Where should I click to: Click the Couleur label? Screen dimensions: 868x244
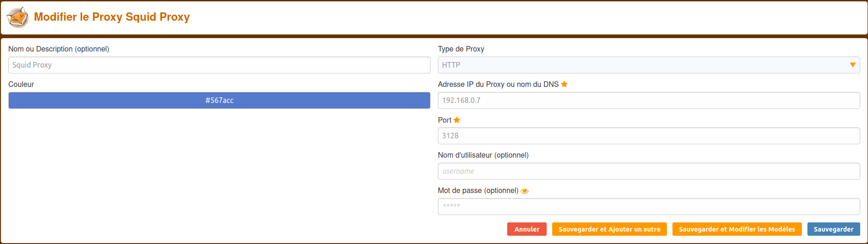coord(21,85)
